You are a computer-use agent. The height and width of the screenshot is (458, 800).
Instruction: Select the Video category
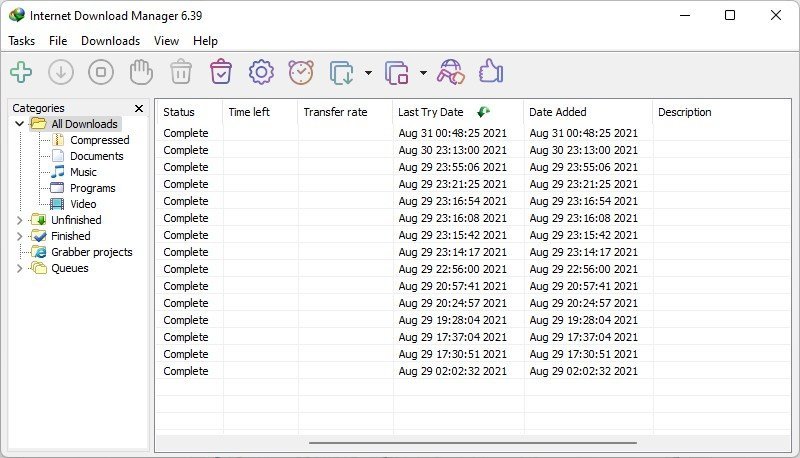[83, 204]
